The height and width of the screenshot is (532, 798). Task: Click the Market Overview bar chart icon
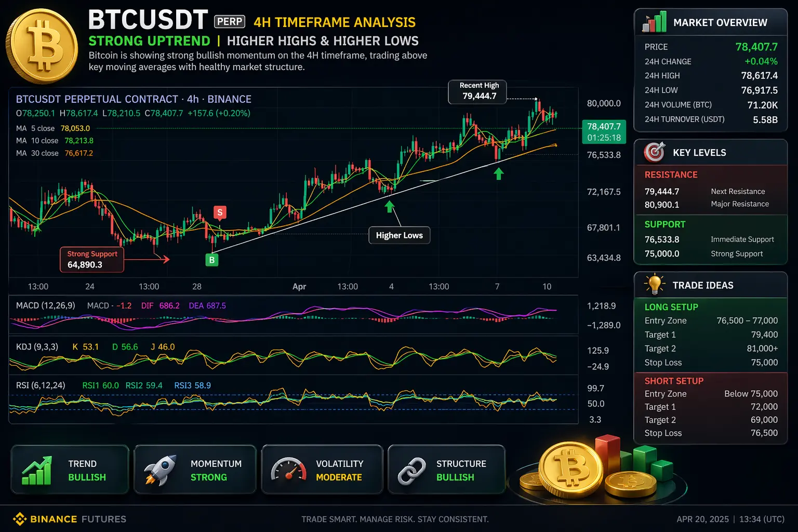(x=654, y=22)
